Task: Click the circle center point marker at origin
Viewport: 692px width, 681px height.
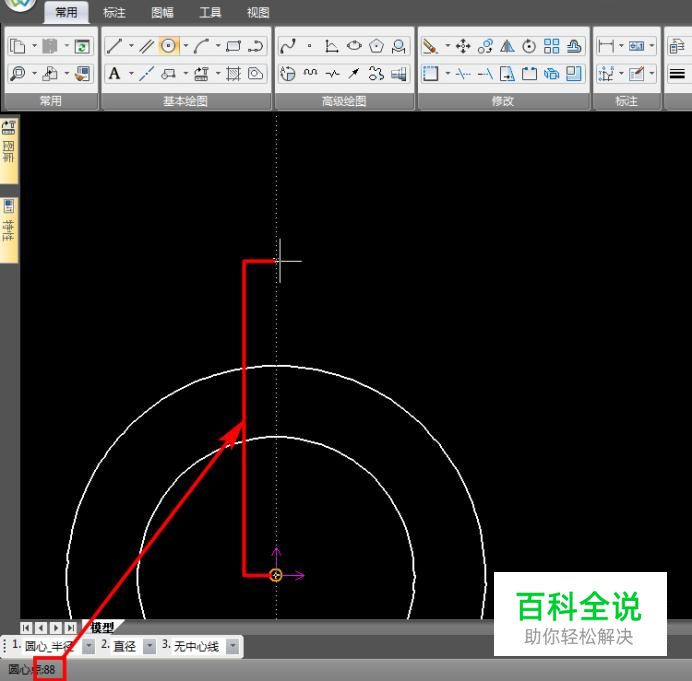Action: click(276, 575)
